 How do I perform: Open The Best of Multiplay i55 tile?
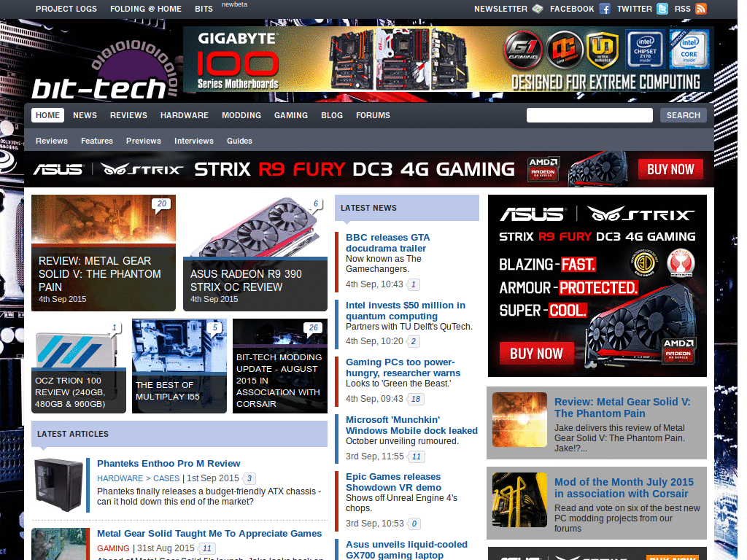pyautogui.click(x=179, y=366)
